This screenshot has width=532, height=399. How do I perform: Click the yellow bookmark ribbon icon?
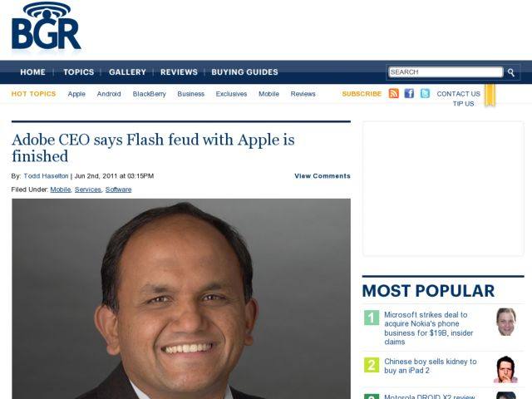(x=490, y=95)
